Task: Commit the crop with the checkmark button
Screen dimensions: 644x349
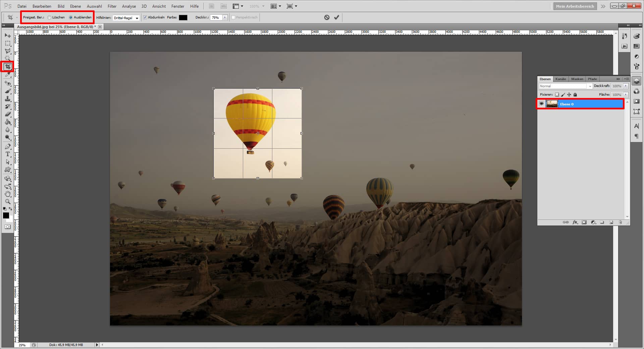Action: 336,17
